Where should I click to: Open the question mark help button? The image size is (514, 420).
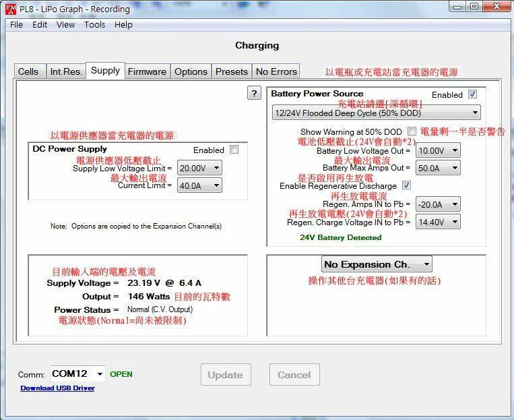254,93
